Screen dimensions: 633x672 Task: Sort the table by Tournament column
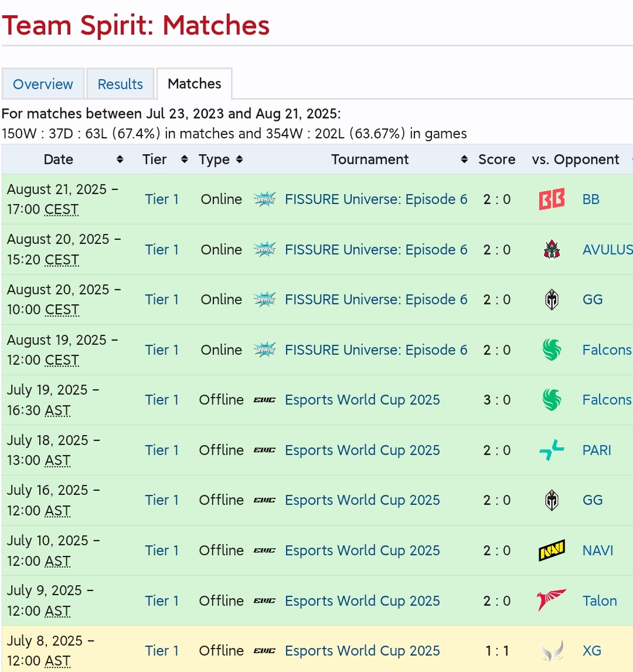[x=464, y=159]
